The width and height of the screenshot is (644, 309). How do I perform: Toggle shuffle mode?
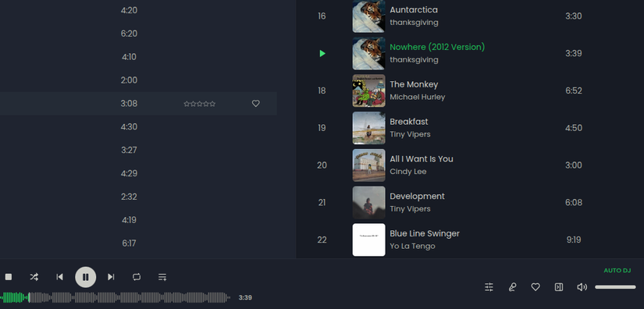[34, 277]
